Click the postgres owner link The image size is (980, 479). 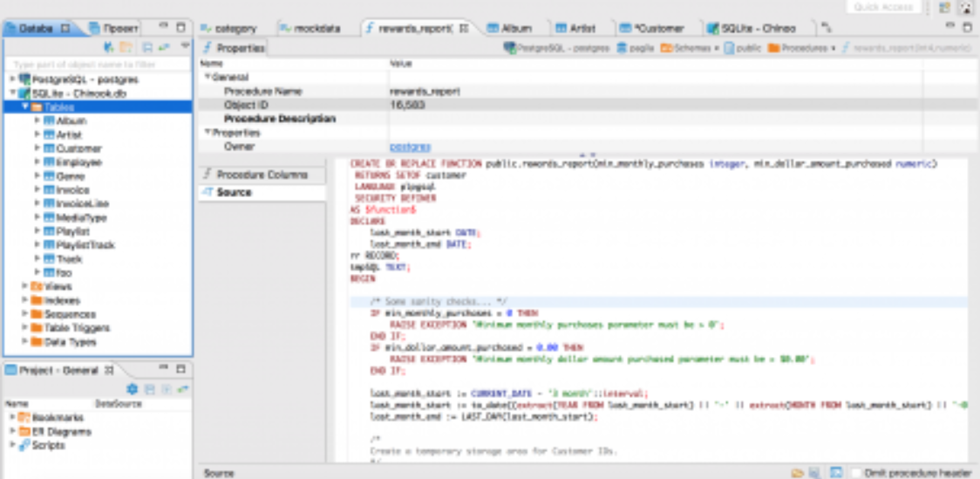[x=410, y=147]
